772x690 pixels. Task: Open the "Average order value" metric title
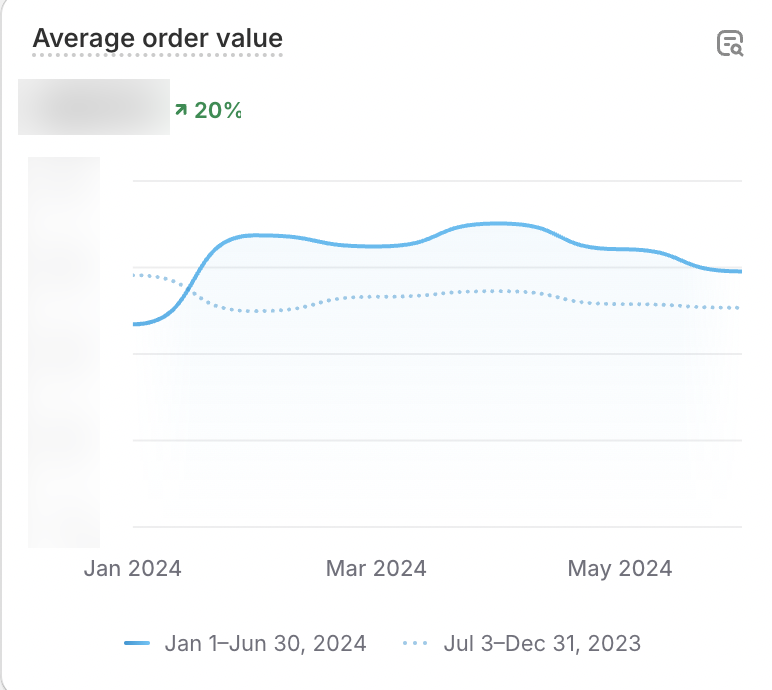[158, 39]
